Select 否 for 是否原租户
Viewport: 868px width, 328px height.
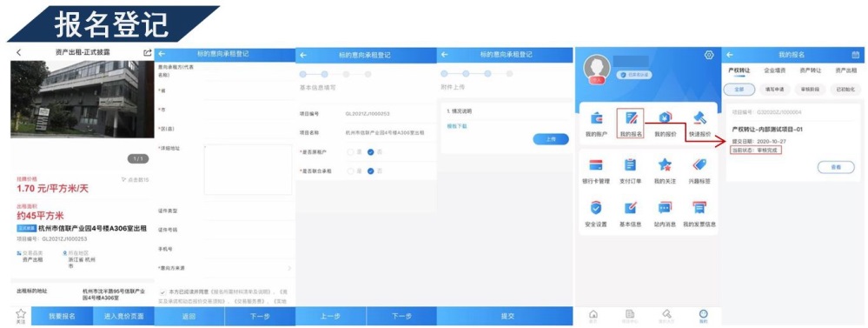coord(371,151)
